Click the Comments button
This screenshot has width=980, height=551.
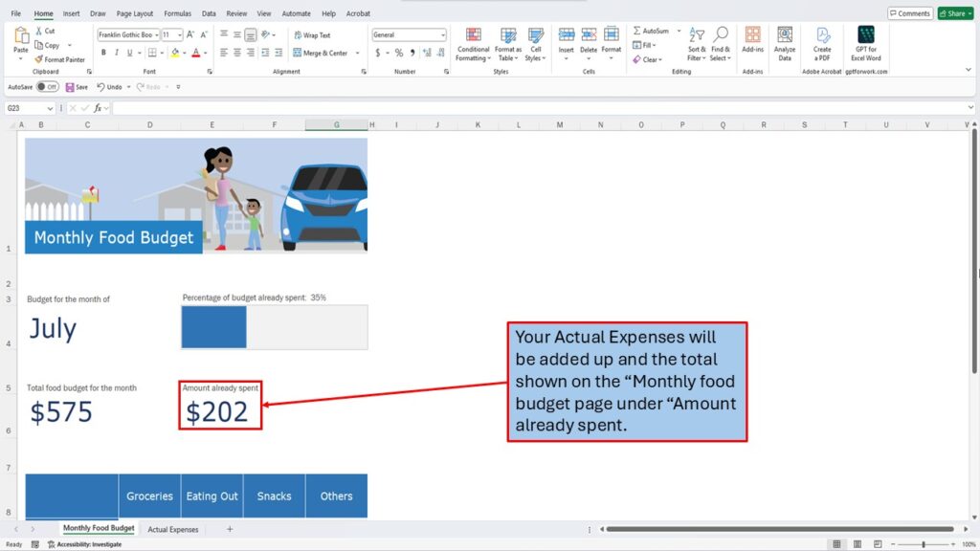pos(909,13)
